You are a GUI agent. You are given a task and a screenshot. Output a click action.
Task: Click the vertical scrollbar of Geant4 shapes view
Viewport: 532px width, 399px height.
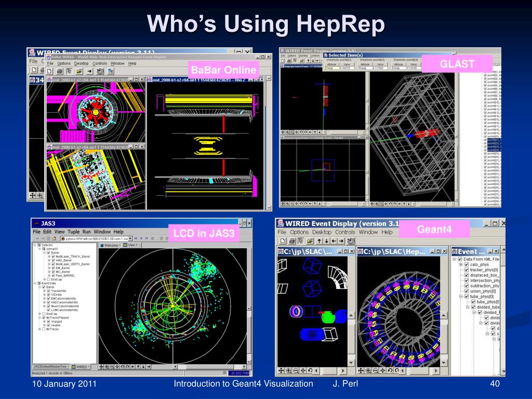click(x=351, y=339)
